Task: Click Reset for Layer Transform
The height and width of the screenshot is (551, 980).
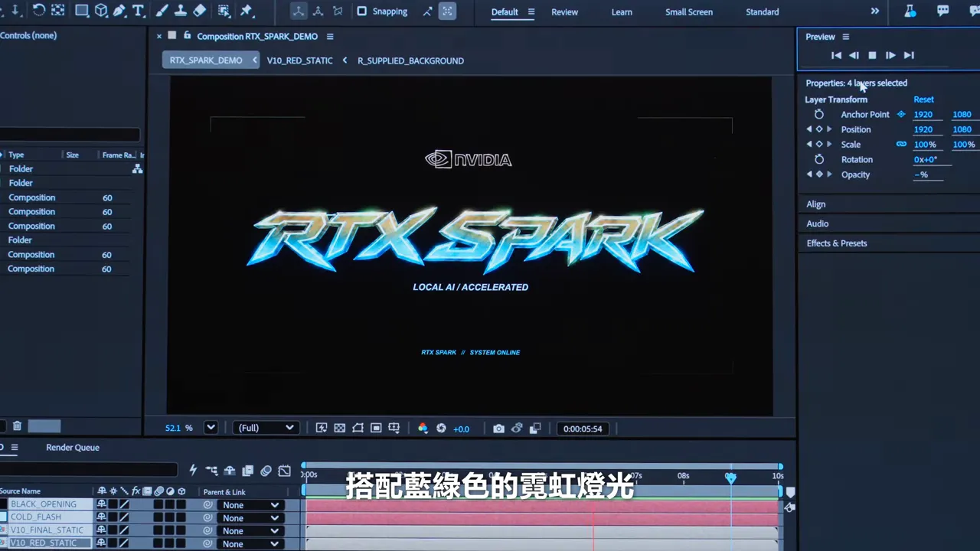Action: pyautogui.click(x=923, y=99)
